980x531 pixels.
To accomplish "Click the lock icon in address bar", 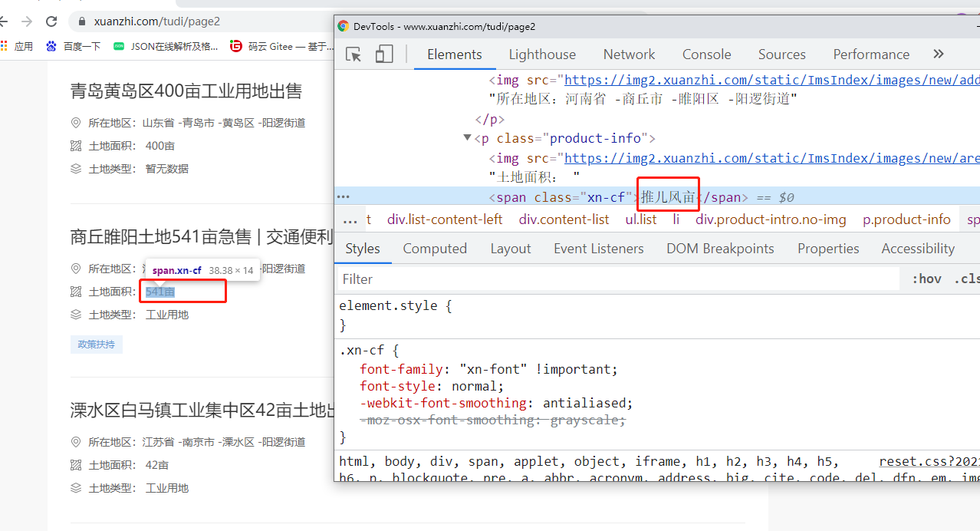I will pyautogui.click(x=81, y=21).
